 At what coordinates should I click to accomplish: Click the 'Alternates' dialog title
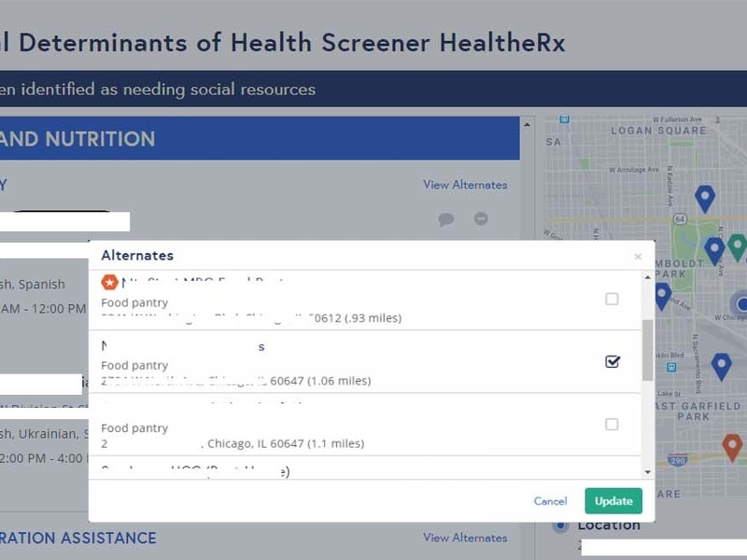(x=137, y=256)
